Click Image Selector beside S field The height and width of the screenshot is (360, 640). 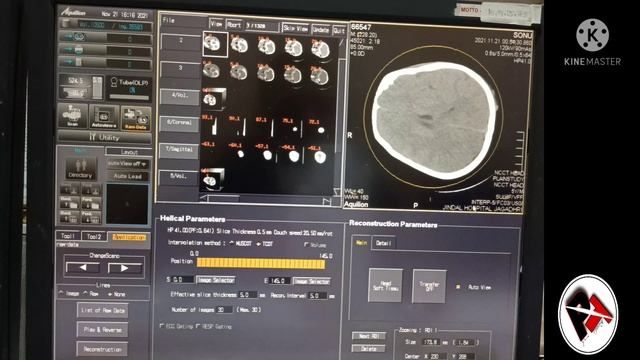coord(216,280)
